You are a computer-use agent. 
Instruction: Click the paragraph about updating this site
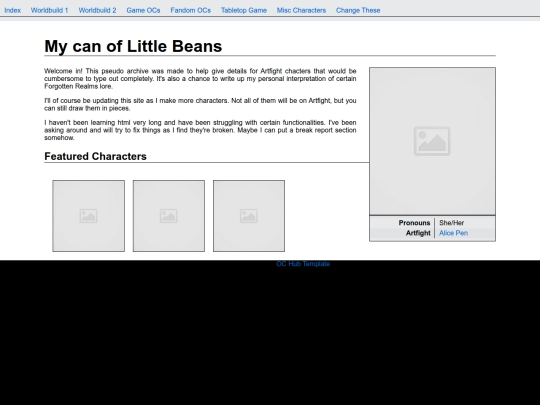[x=200, y=104]
